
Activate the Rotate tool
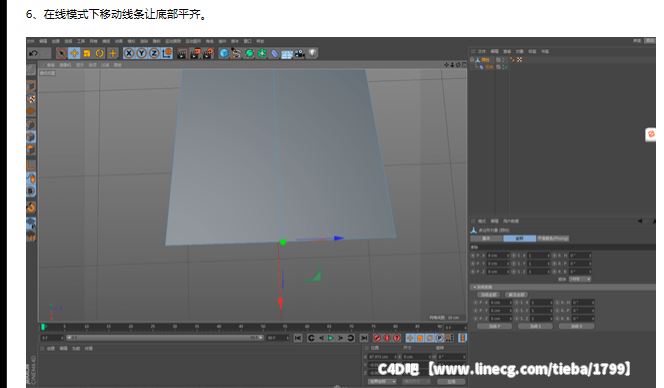[x=100, y=53]
